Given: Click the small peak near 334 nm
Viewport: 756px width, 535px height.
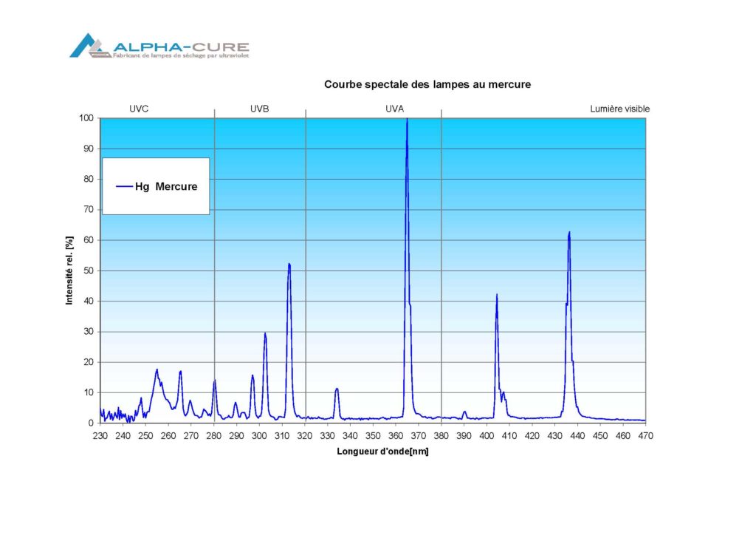Looking at the screenshot, I should coord(337,389).
